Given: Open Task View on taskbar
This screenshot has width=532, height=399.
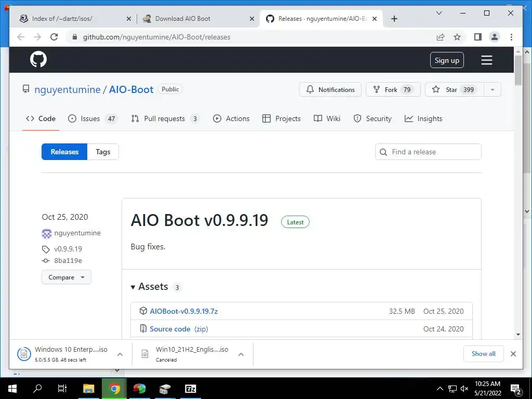Looking at the screenshot, I should (62, 389).
